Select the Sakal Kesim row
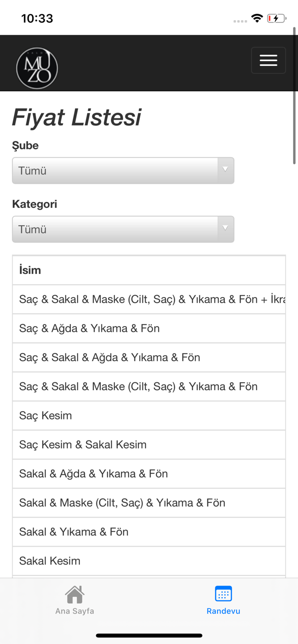Viewport: 298px width, 644px height. pyautogui.click(x=149, y=561)
